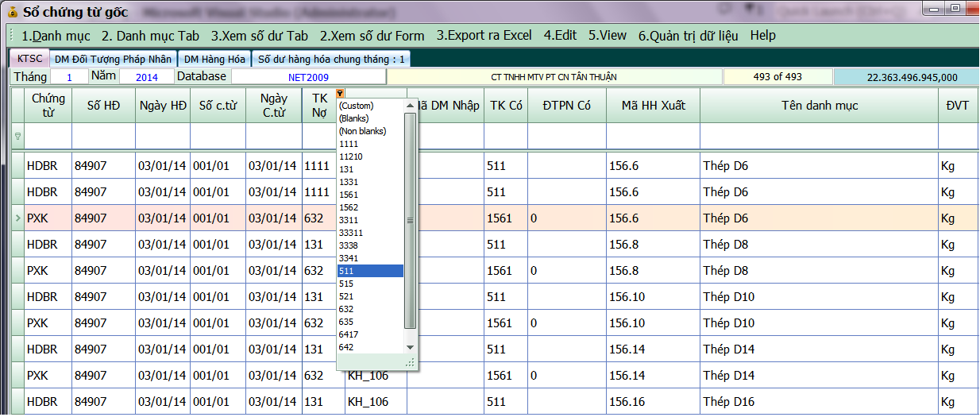980x417 pixels.
Task: Click the filter dropdown resize grip
Action: point(411,362)
